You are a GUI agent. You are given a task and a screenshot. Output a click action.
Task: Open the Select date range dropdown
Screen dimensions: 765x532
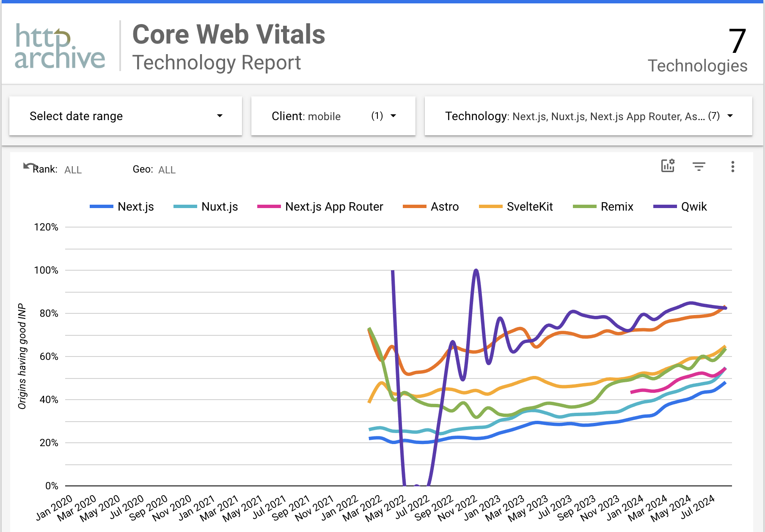click(126, 116)
